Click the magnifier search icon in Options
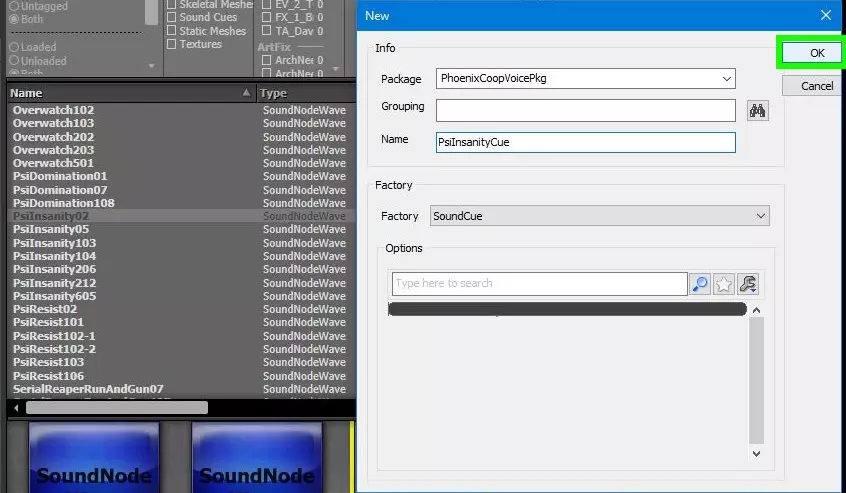 coord(700,284)
